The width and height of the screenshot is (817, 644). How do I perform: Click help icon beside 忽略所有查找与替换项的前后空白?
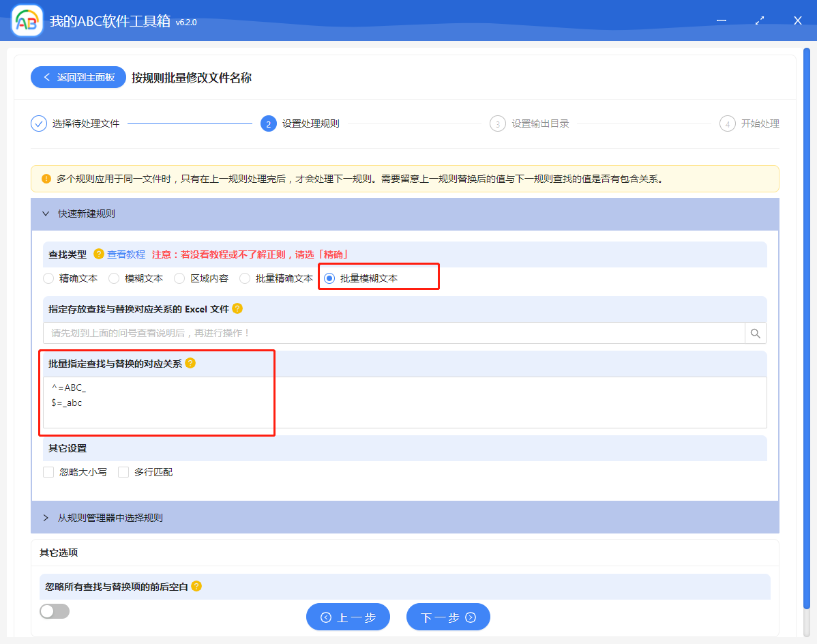pyautogui.click(x=197, y=586)
